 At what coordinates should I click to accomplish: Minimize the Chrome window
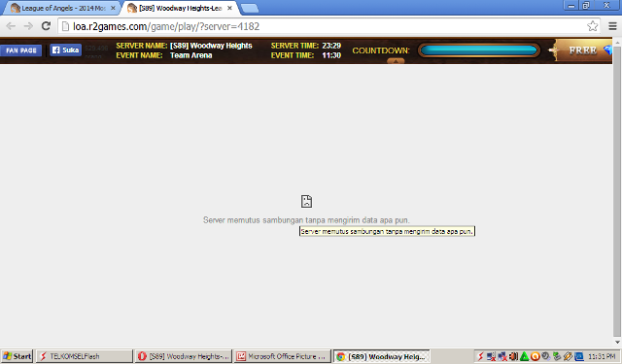pyautogui.click(x=571, y=5)
